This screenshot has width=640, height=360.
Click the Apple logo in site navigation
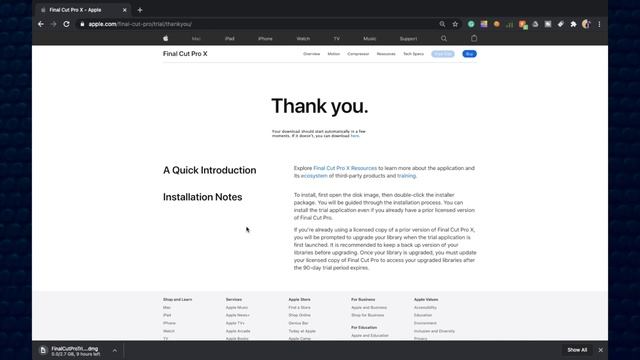165,38
